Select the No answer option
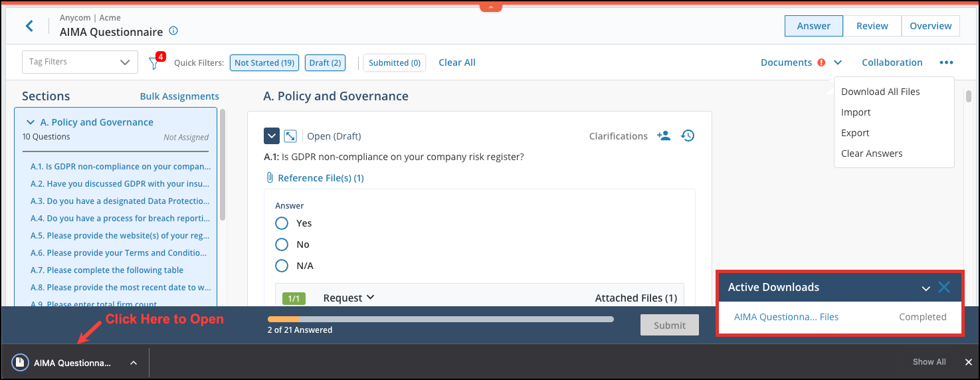980x380 pixels. [282, 244]
